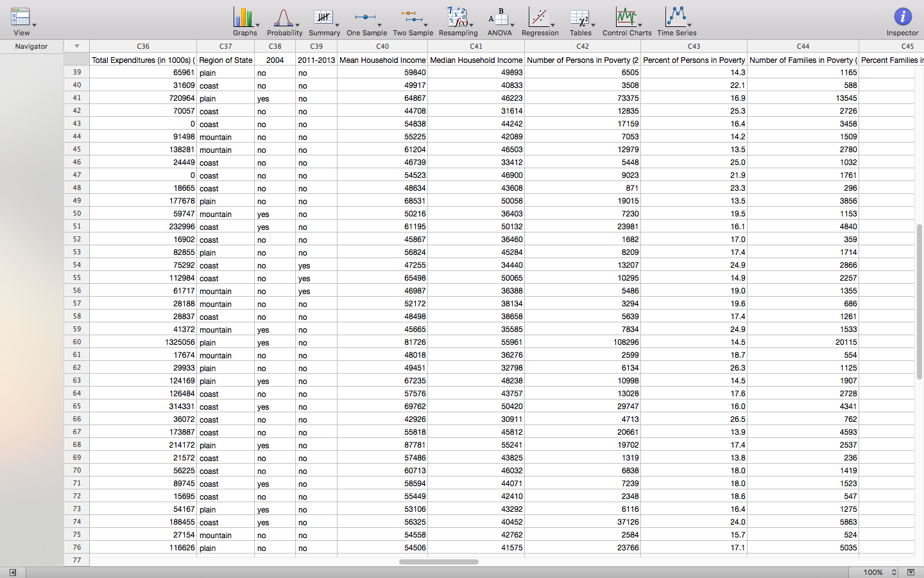
Task: Click the 'Percent of Persons in Poverty' cell
Action: pos(694,60)
